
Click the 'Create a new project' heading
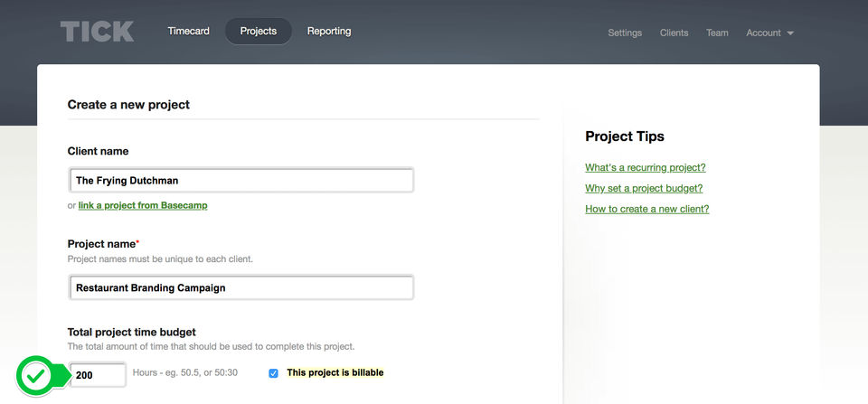coord(128,105)
